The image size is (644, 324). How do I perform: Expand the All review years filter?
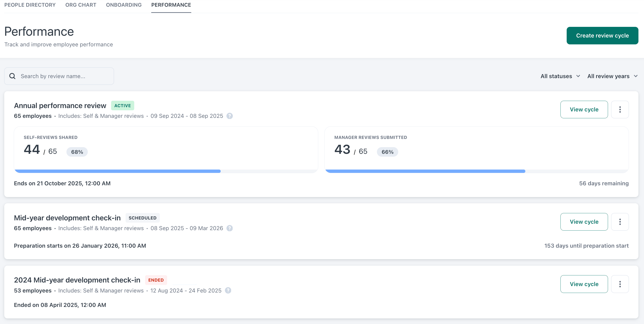[612, 76]
